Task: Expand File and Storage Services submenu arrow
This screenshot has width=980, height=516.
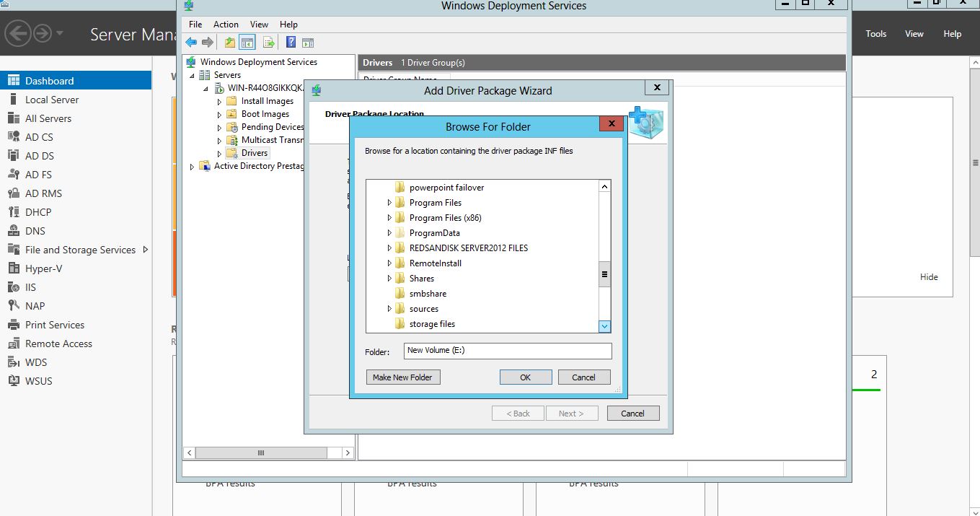Action: (x=145, y=250)
